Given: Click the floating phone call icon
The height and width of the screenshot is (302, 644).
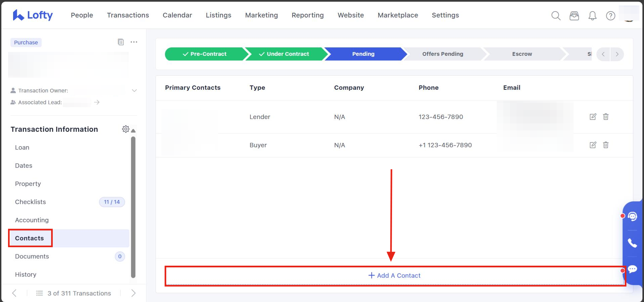Looking at the screenshot, I should click(x=632, y=243).
